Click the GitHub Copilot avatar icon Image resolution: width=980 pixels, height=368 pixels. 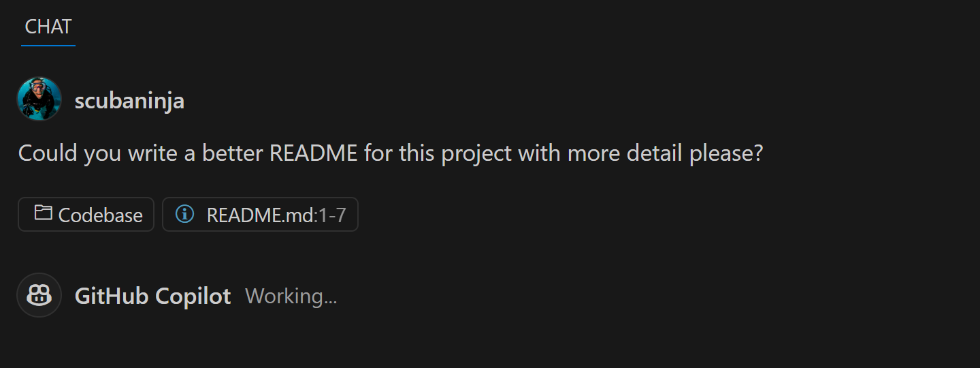pyautogui.click(x=39, y=295)
